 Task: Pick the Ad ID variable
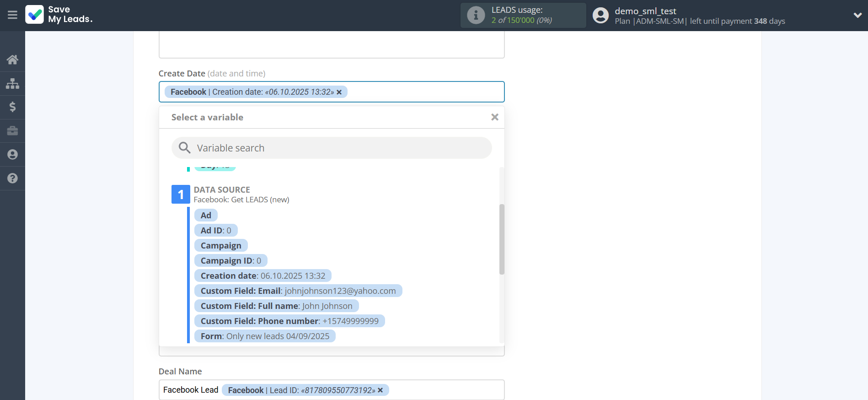pyautogui.click(x=216, y=231)
